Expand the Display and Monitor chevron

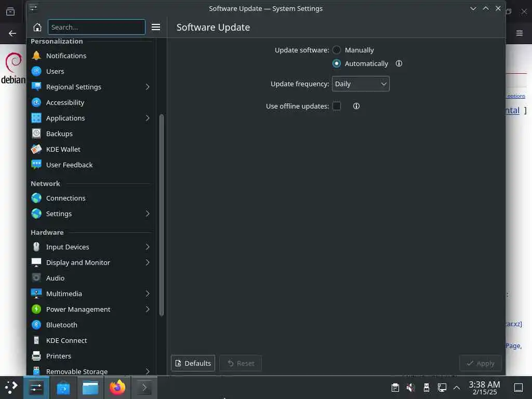[x=148, y=262]
